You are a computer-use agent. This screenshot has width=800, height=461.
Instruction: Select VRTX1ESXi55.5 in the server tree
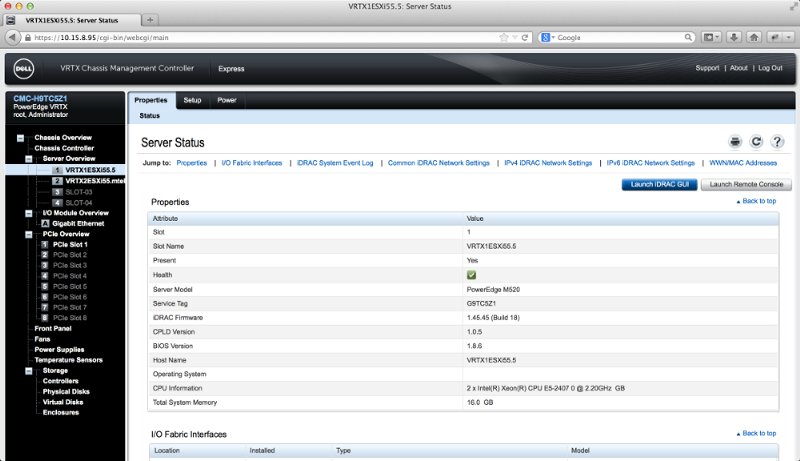[90, 170]
